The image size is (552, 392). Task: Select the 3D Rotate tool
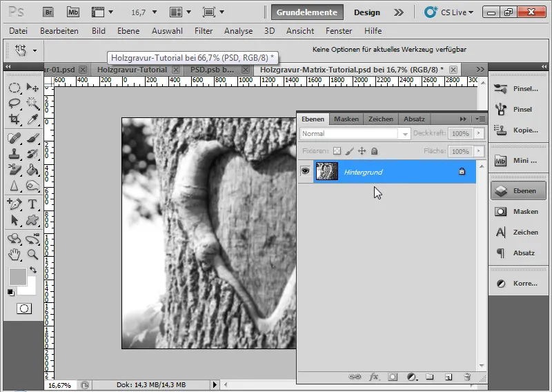(14, 239)
